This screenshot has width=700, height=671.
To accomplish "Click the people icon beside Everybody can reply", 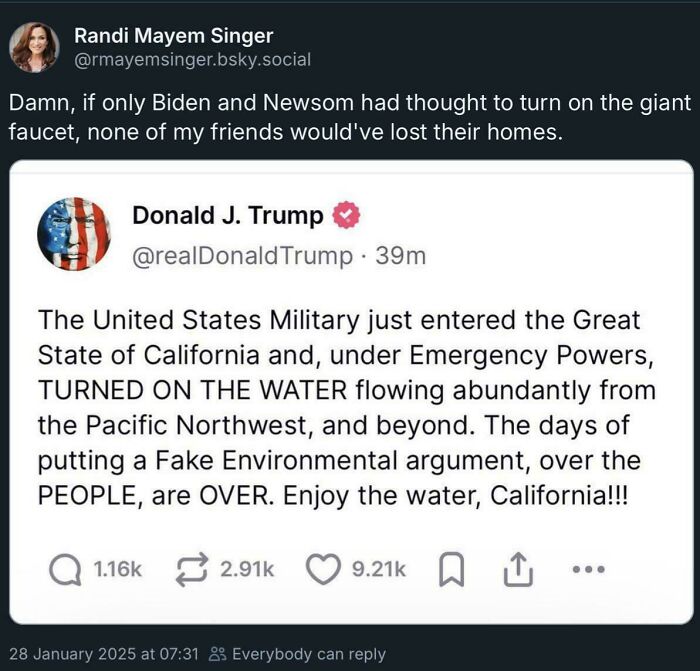I will coord(217,654).
